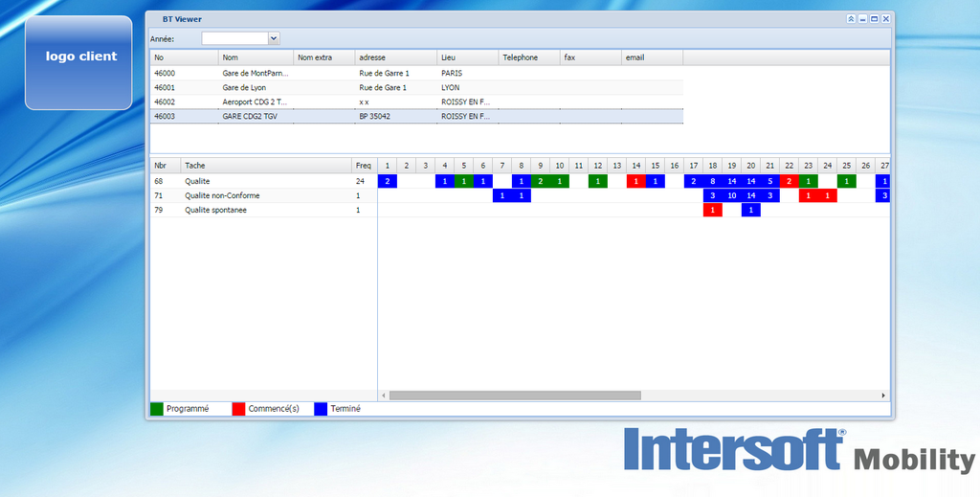The height and width of the screenshot is (497, 980).
Task: Click the left arrow of horizontal scrollbar
Action: pyautogui.click(x=384, y=395)
